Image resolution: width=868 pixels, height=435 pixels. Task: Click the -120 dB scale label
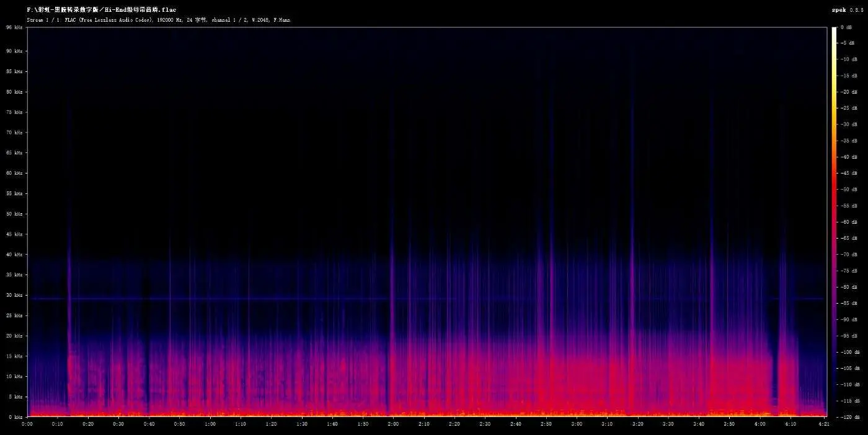point(847,416)
